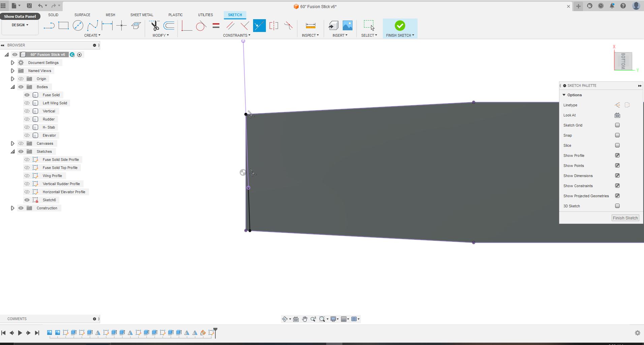Switch to the SHEET METAL tab
This screenshot has height=345, width=644.
tap(142, 15)
